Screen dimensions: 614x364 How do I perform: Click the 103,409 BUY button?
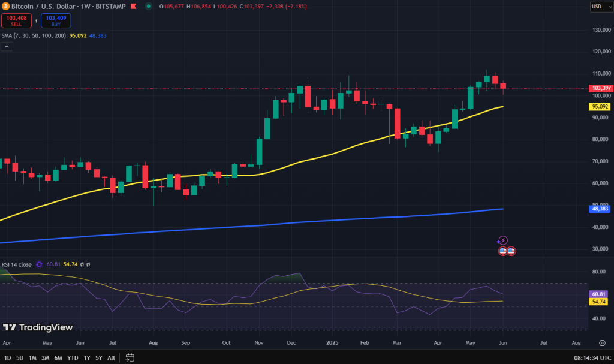(x=56, y=21)
